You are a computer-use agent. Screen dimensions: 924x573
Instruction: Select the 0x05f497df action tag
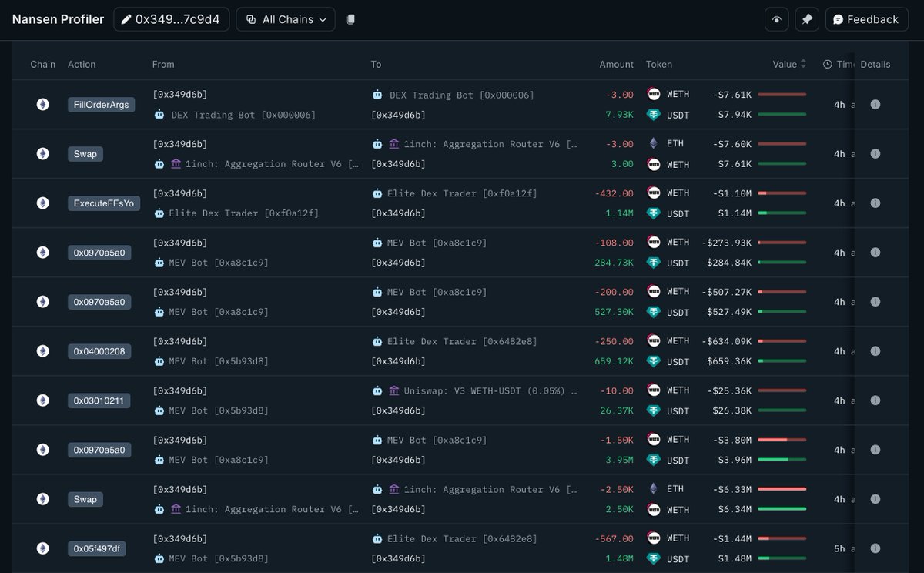pyautogui.click(x=96, y=548)
